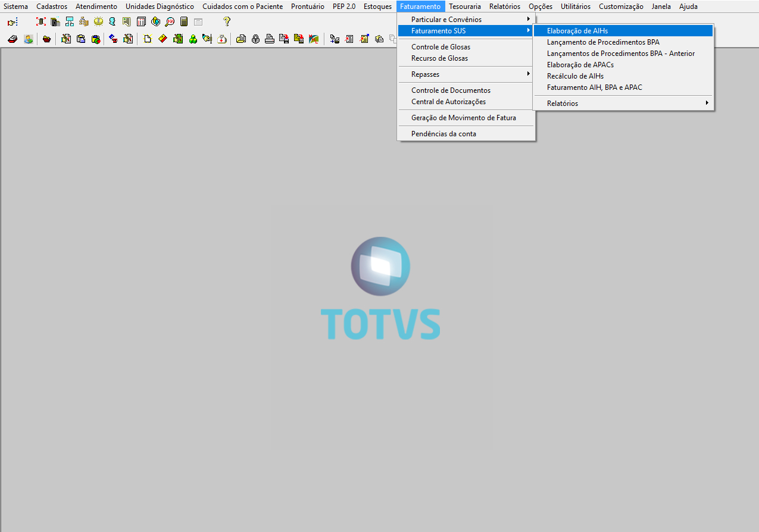
Task: Click the XML export icon
Action: click(313, 39)
